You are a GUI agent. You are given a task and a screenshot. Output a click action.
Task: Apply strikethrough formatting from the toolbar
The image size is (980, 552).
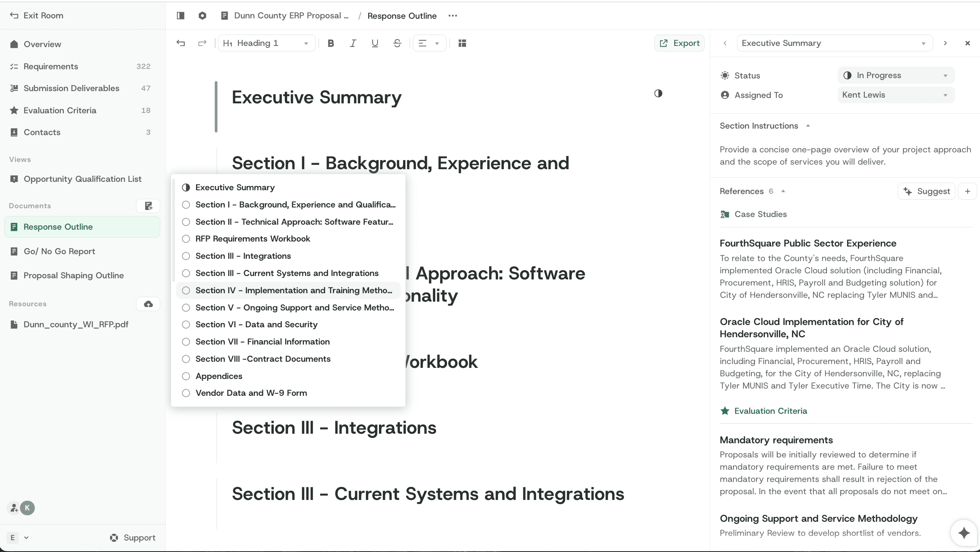click(x=397, y=43)
